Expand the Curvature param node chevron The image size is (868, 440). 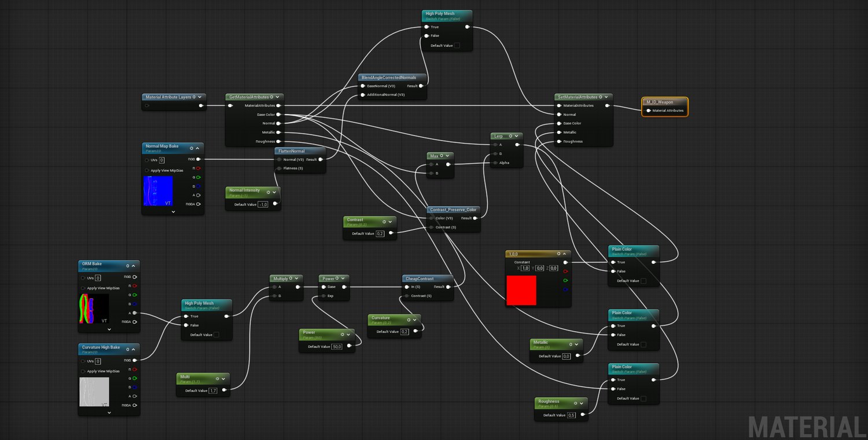coord(415,320)
